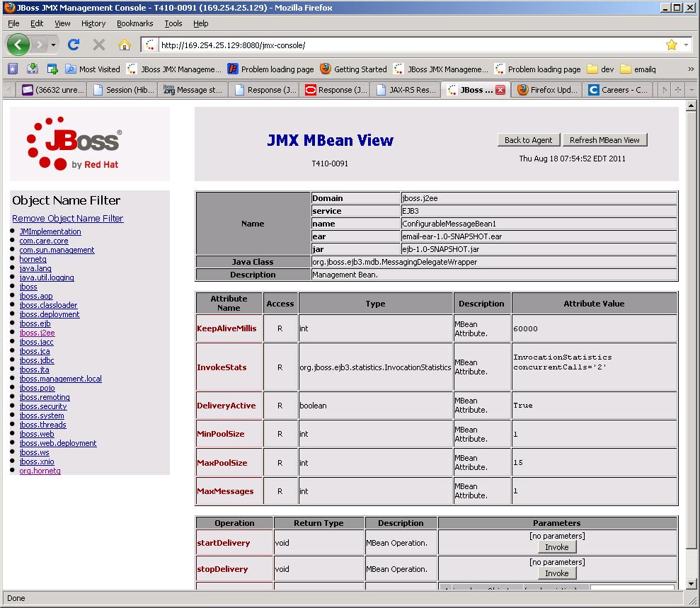Open the File menu
Viewport: 700px width, 608px height.
[x=13, y=23]
